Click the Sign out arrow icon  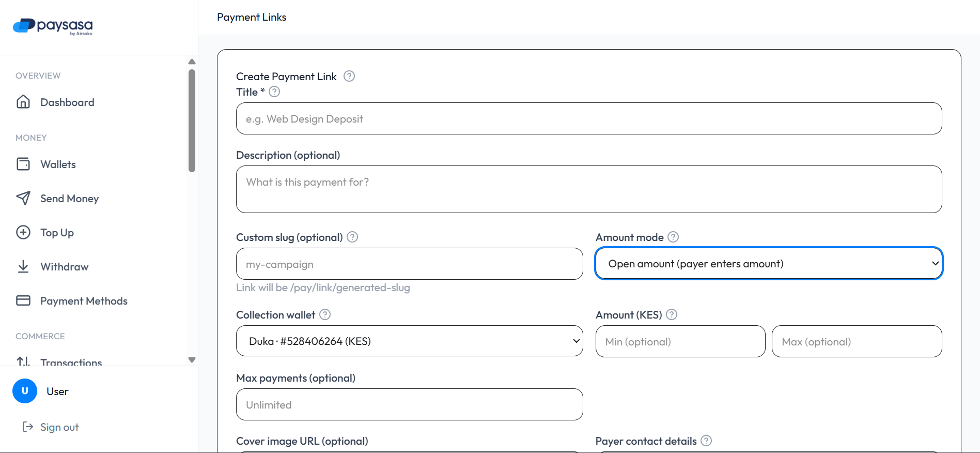(28, 427)
